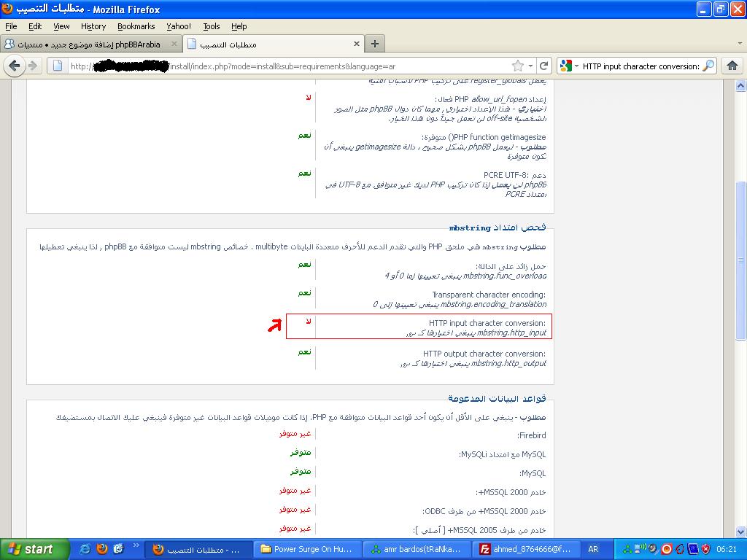Image resolution: width=747 pixels, height=560 pixels.
Task: Click the search magnifier icon in search box
Action: 708,66
